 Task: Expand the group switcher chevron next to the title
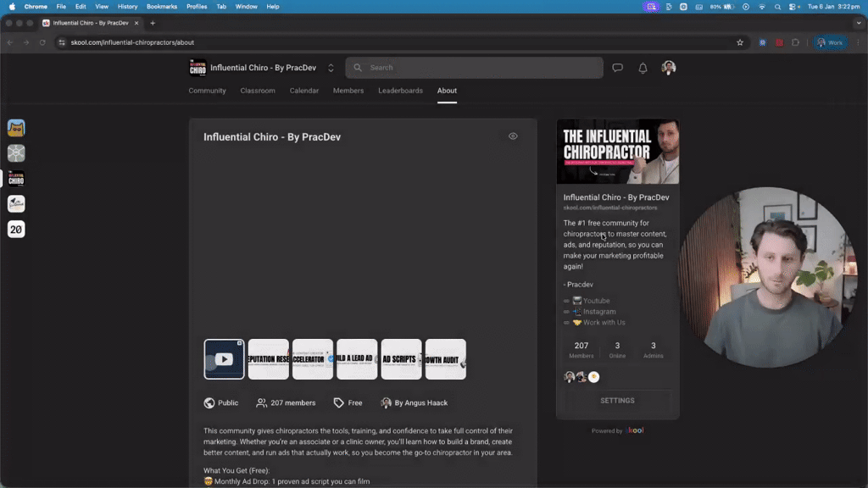[331, 67]
